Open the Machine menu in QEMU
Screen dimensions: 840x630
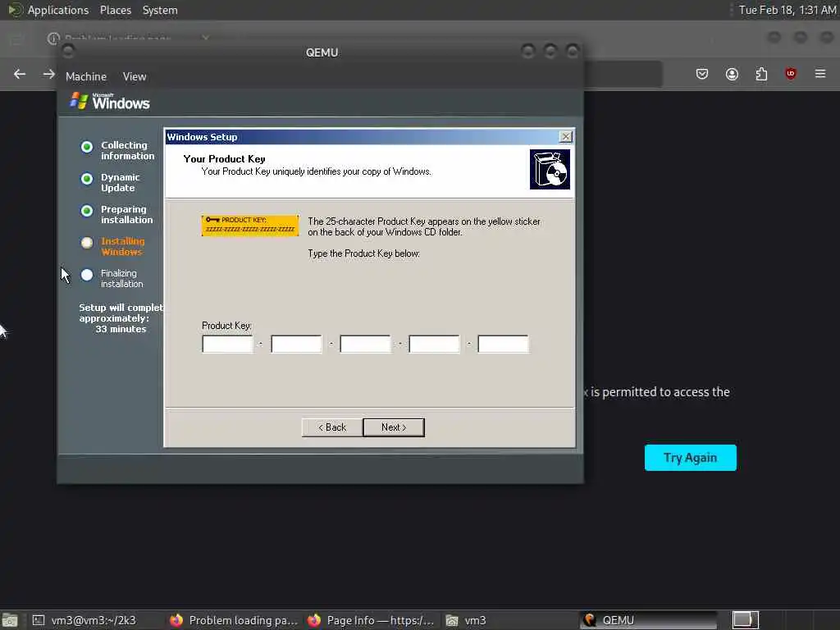85,76
